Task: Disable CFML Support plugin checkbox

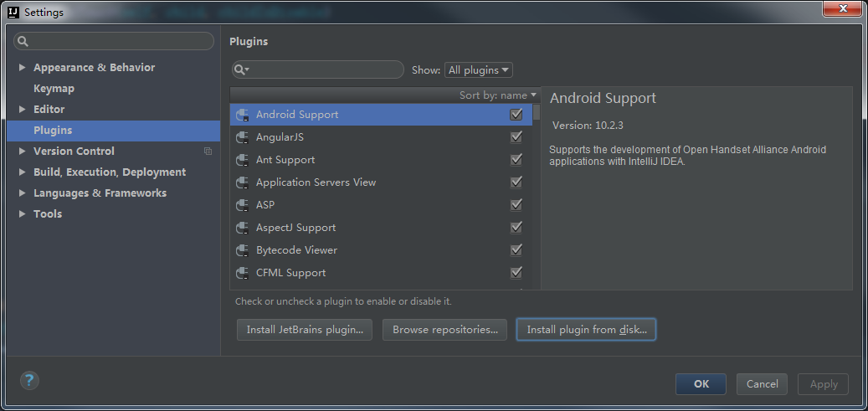Action: pyautogui.click(x=516, y=273)
